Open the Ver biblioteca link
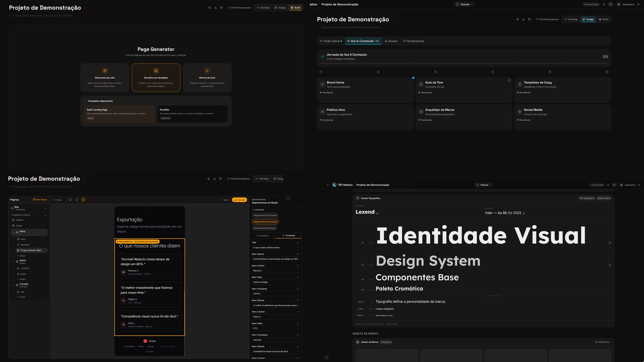Screen dimensions: 644x362 click(603, 342)
